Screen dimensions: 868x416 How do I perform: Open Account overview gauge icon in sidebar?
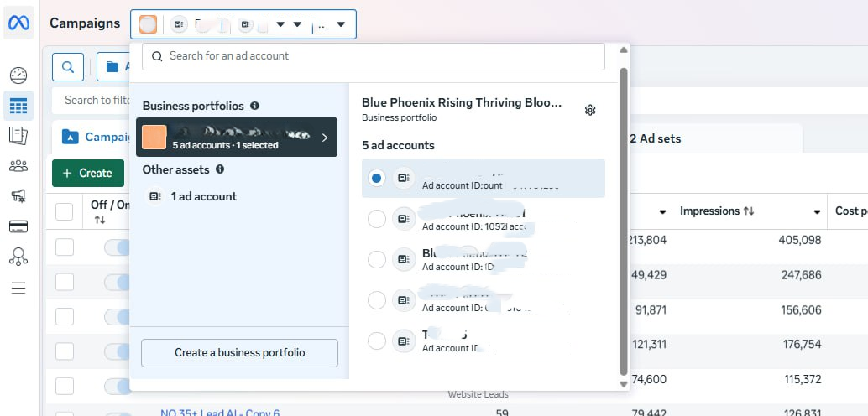[x=18, y=75]
